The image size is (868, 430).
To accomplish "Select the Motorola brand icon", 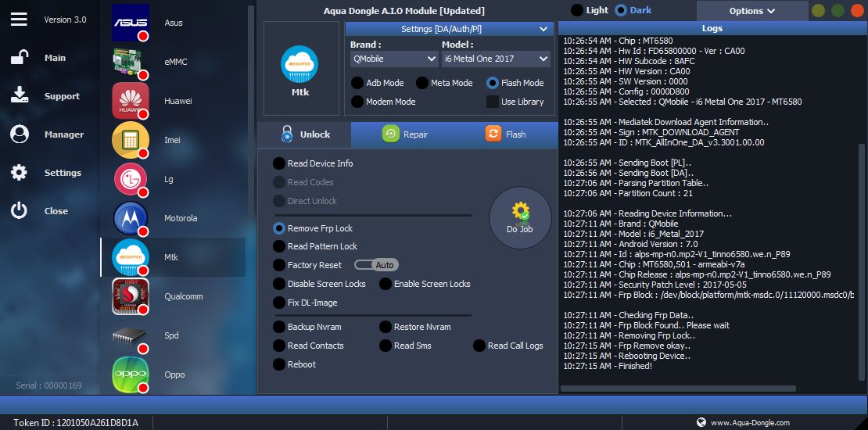I will coord(131,218).
